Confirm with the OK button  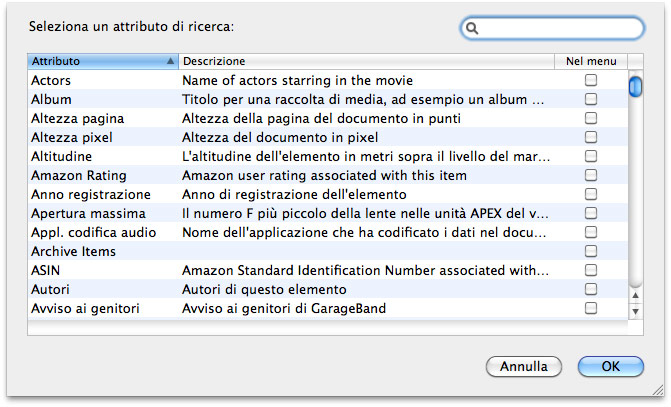(x=611, y=367)
